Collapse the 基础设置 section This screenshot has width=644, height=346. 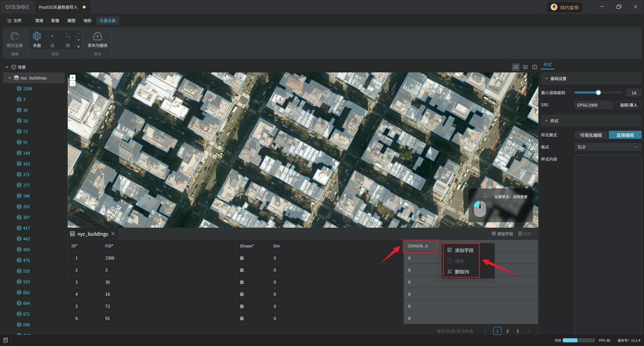[546, 79]
